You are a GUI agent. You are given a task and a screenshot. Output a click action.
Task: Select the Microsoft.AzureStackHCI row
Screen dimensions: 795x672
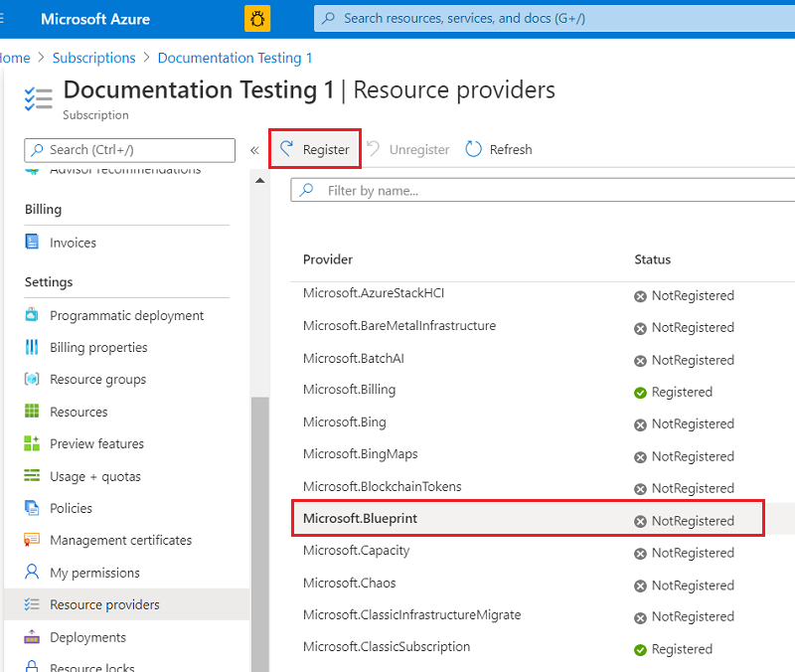(543, 294)
